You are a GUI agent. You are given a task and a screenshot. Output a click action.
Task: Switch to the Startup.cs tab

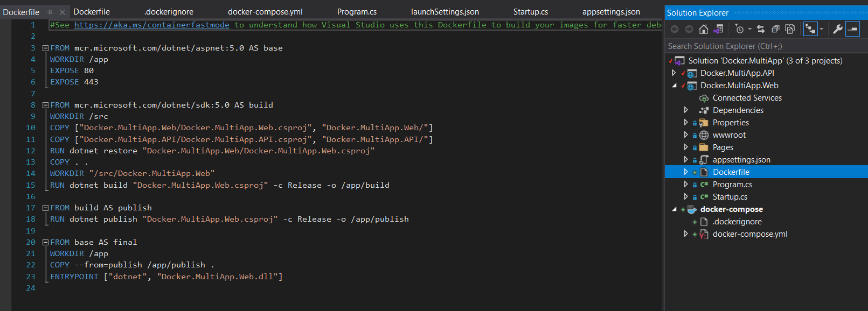pos(531,11)
